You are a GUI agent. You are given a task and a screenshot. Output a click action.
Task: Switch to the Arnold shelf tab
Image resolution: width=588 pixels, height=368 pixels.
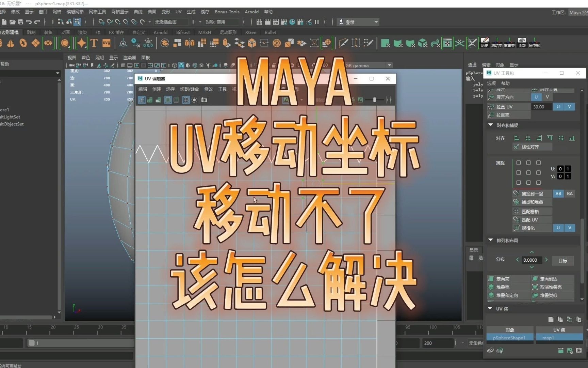pos(160,32)
